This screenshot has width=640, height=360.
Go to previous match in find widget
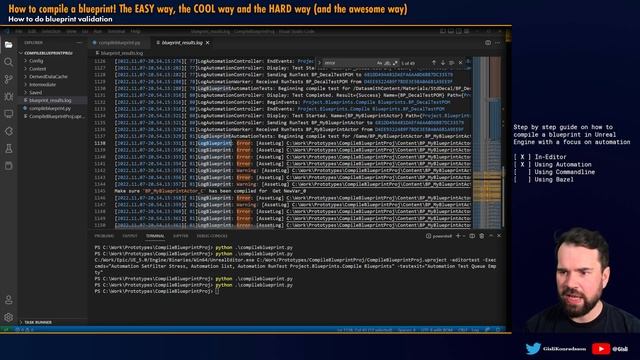point(434,63)
